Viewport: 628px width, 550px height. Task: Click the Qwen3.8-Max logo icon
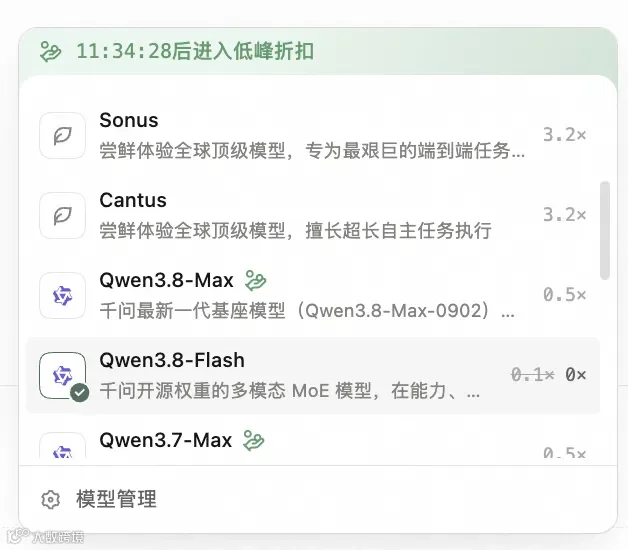point(62,296)
